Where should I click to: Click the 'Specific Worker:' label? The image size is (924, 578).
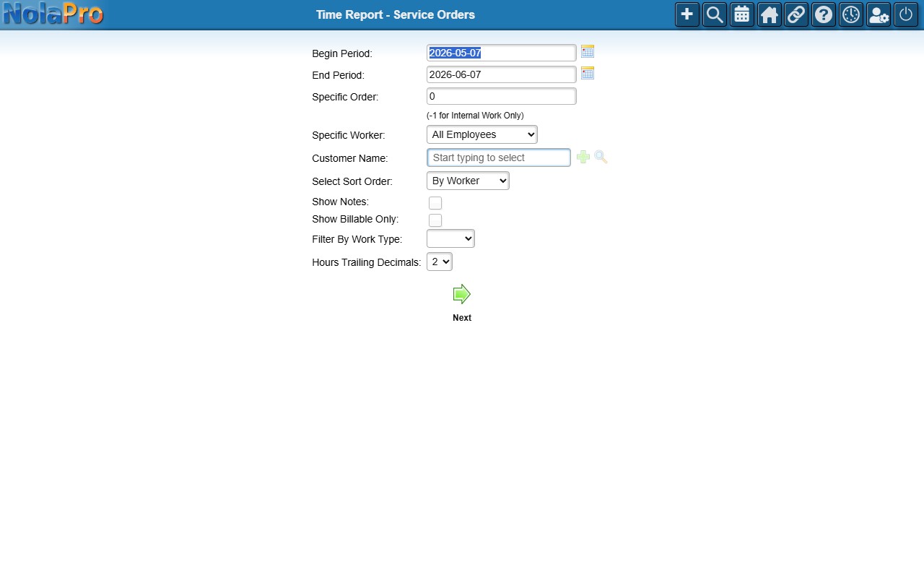tap(349, 135)
